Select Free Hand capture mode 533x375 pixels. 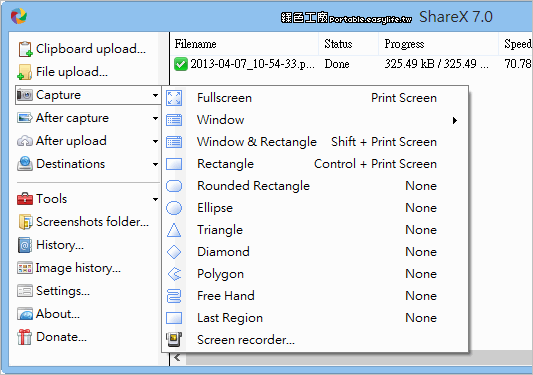(x=315, y=296)
